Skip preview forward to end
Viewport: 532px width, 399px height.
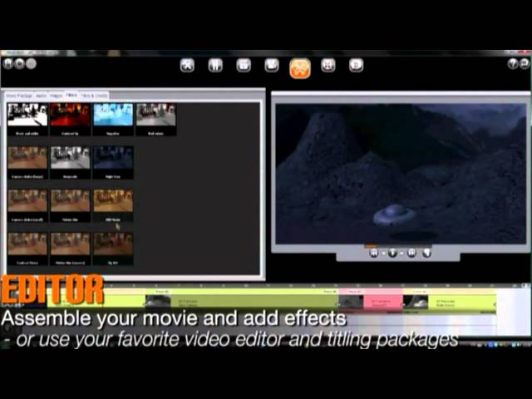(411, 253)
